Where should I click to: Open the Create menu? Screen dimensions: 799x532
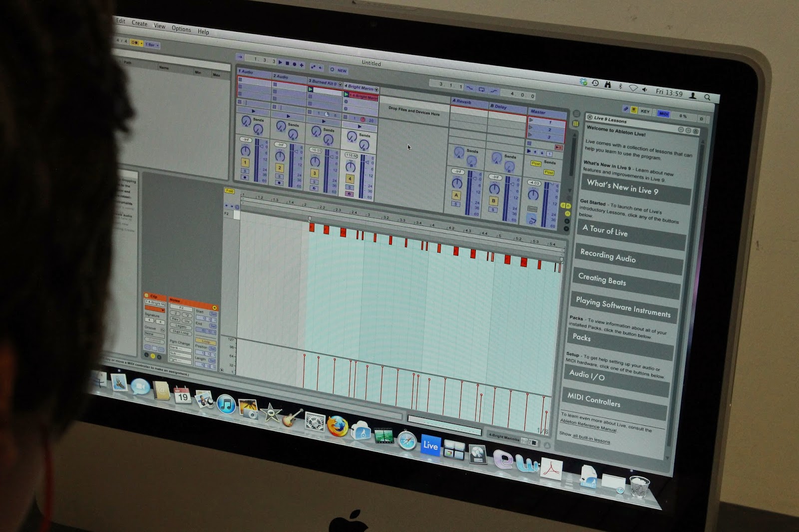(x=139, y=23)
